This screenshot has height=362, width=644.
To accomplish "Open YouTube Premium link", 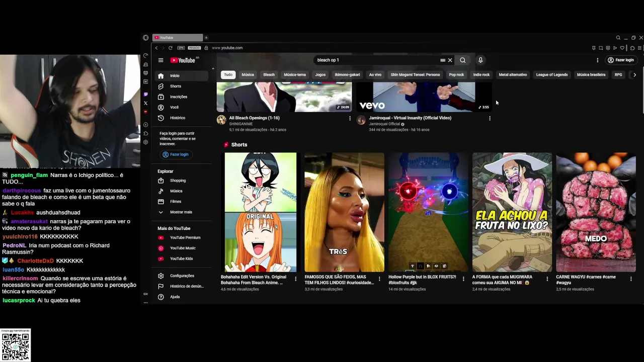I will 182,238.
